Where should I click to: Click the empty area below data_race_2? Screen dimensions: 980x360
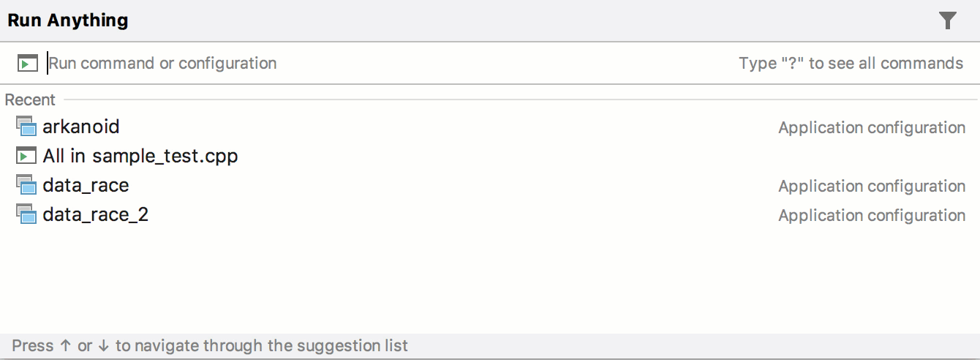coord(490,278)
